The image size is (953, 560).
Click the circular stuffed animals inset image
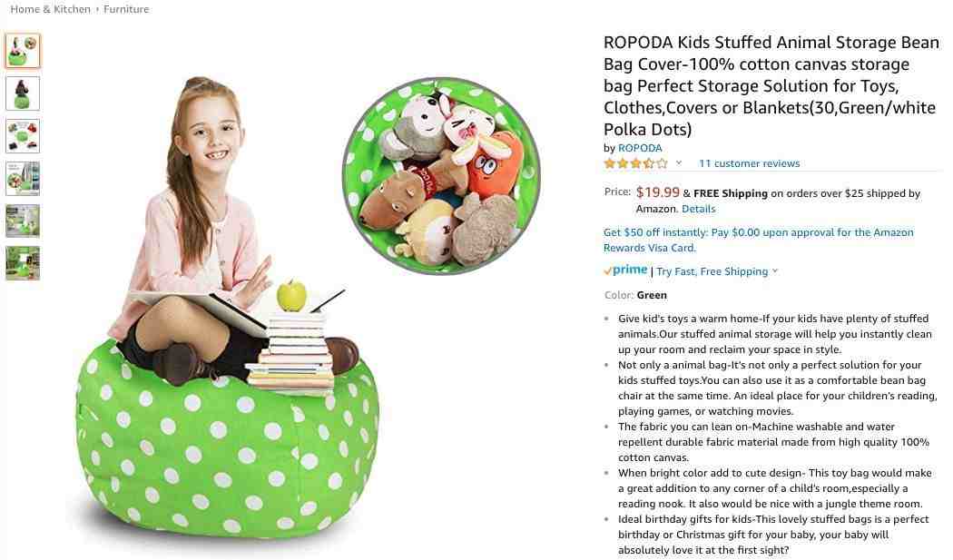(441, 175)
